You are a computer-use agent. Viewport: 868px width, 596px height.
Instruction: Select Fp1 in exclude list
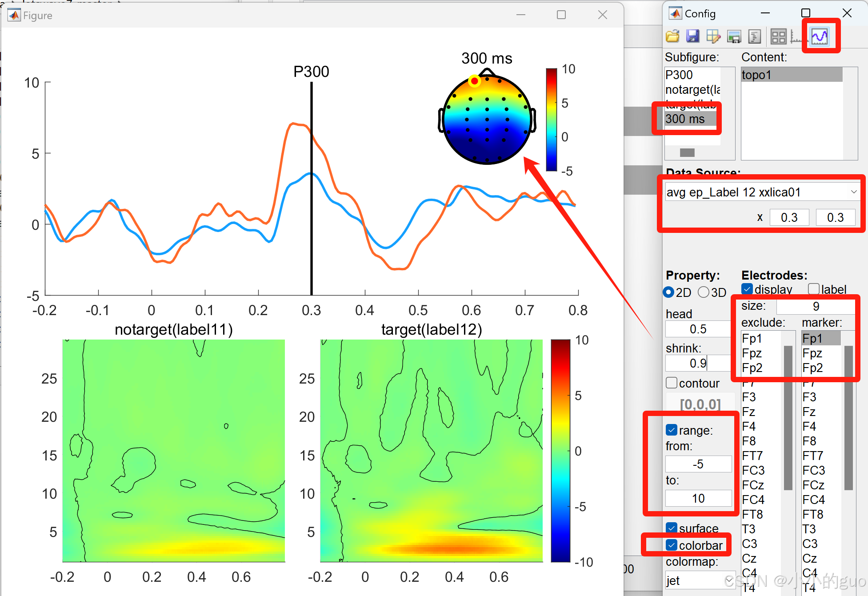[761, 338]
